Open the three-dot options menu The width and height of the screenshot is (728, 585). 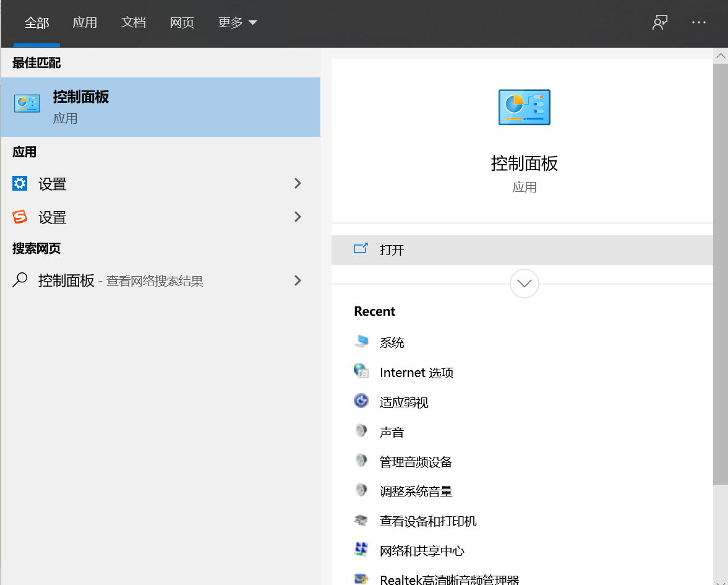coord(699,22)
